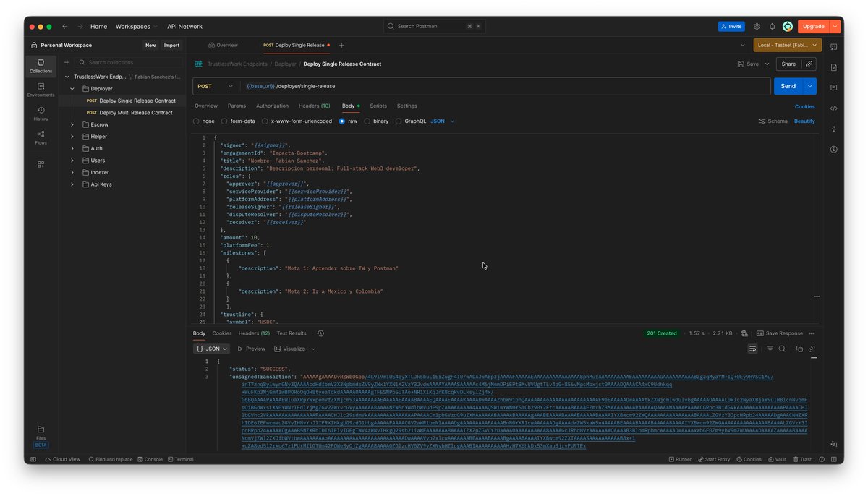Navigate back with the left arrow
The width and height of the screenshot is (868, 496).
coord(64,26)
